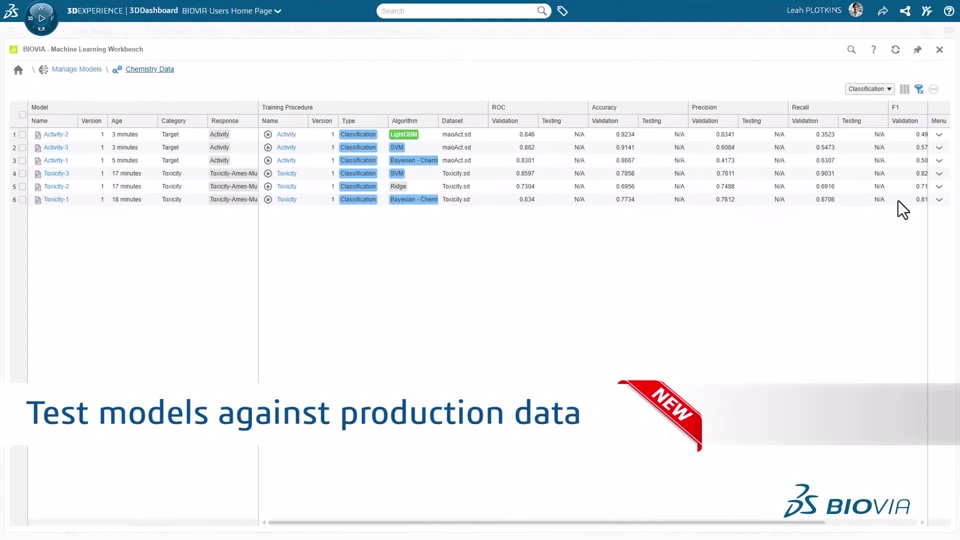Clear filters with the funnel icon
This screenshot has width=960, height=540.
919,89
